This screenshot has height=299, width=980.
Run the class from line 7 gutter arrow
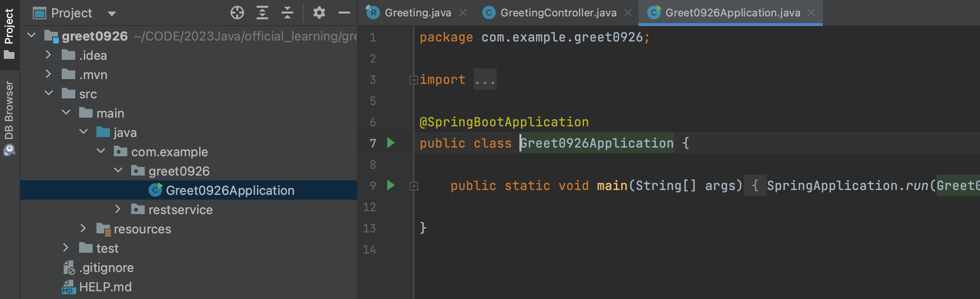pos(391,143)
